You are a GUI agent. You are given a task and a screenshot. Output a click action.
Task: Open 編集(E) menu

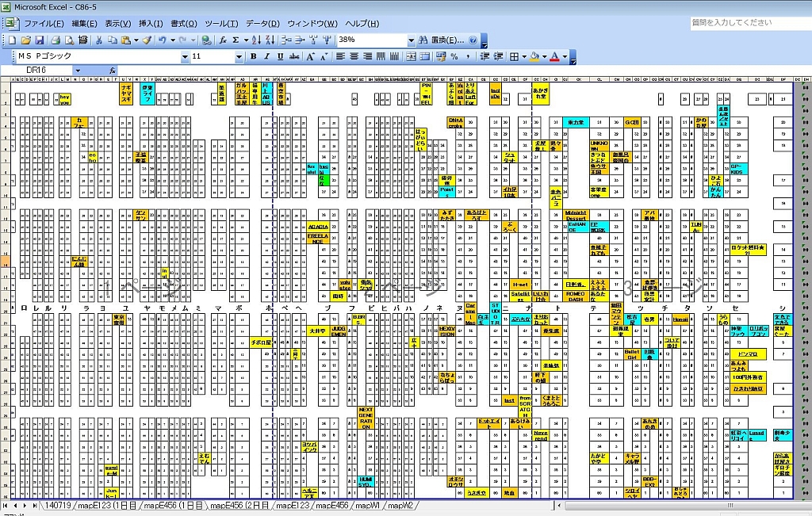point(84,23)
